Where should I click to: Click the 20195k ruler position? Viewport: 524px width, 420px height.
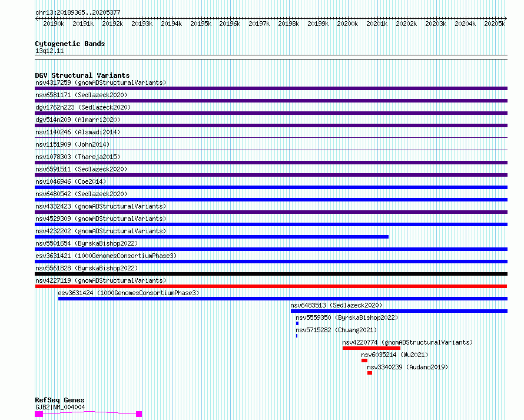tap(201, 24)
